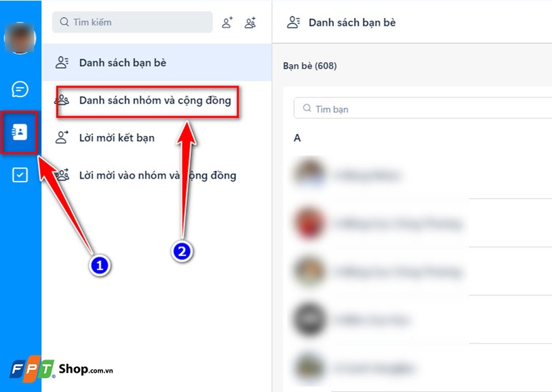Click the profile avatar in sidebar
Viewport: 552px width, 392px height.
click(x=20, y=38)
